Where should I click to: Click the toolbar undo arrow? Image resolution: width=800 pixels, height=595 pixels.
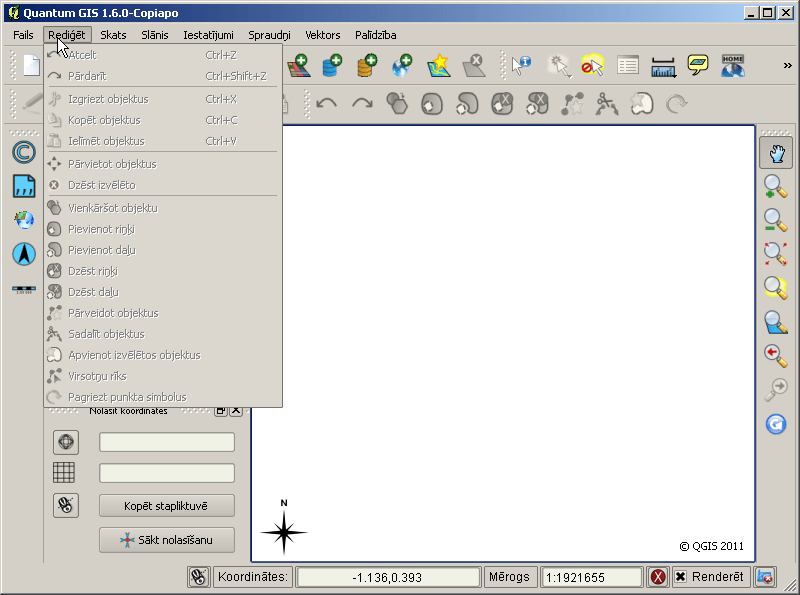[x=327, y=104]
